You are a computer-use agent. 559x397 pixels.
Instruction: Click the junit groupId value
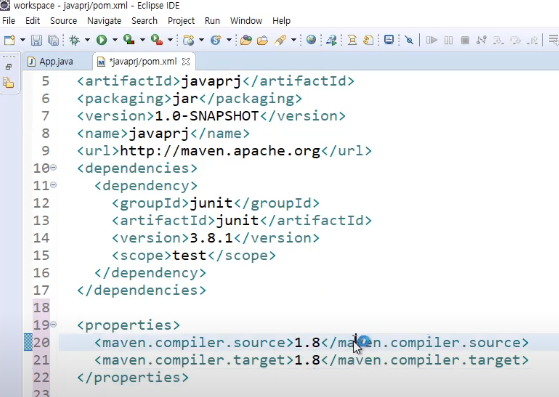point(211,203)
